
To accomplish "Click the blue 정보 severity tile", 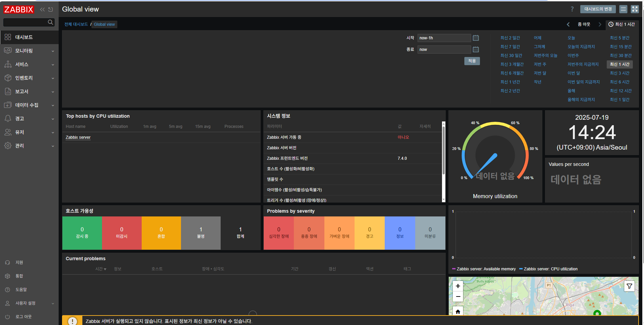I will point(400,233).
